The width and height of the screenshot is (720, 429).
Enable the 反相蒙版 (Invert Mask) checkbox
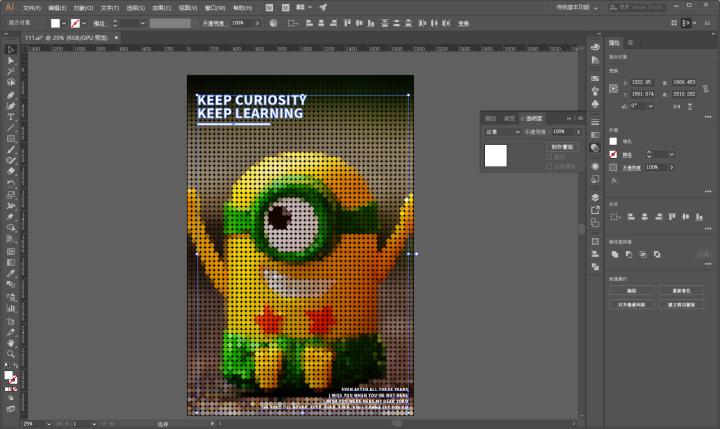tap(549, 165)
